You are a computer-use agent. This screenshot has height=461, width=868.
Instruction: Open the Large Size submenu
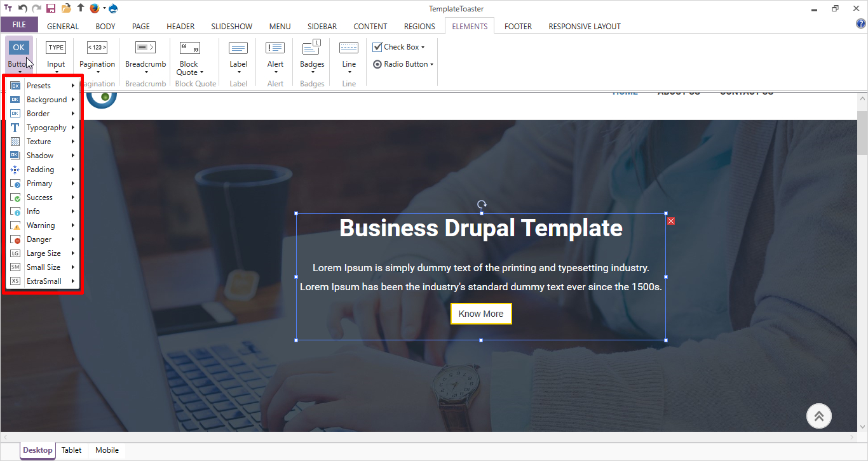43,253
